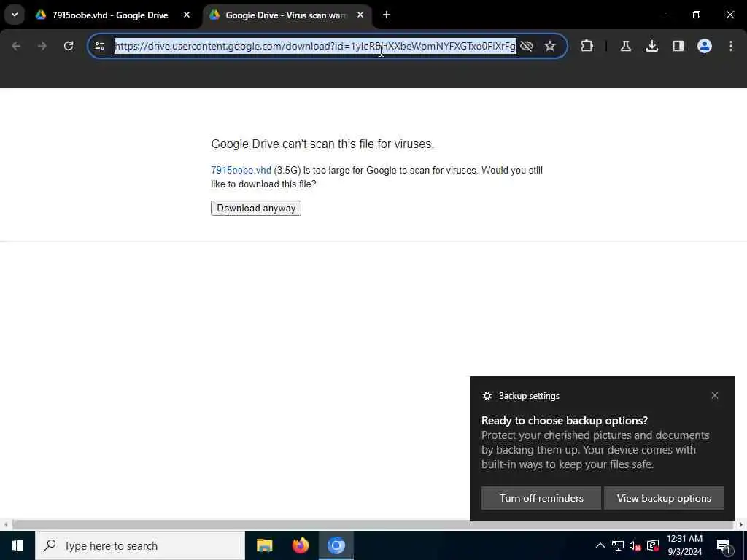Open a new browser tab
747x560 pixels.
point(387,15)
